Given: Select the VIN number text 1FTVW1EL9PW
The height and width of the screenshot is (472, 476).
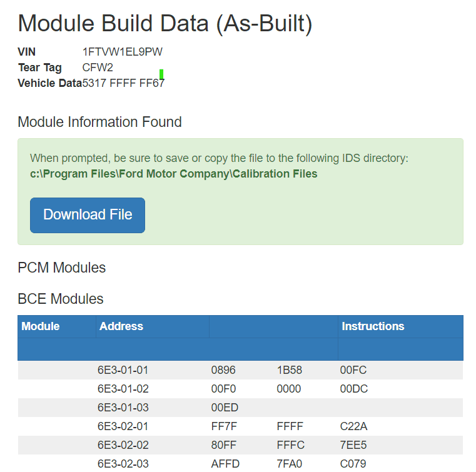Looking at the screenshot, I should (x=122, y=52).
